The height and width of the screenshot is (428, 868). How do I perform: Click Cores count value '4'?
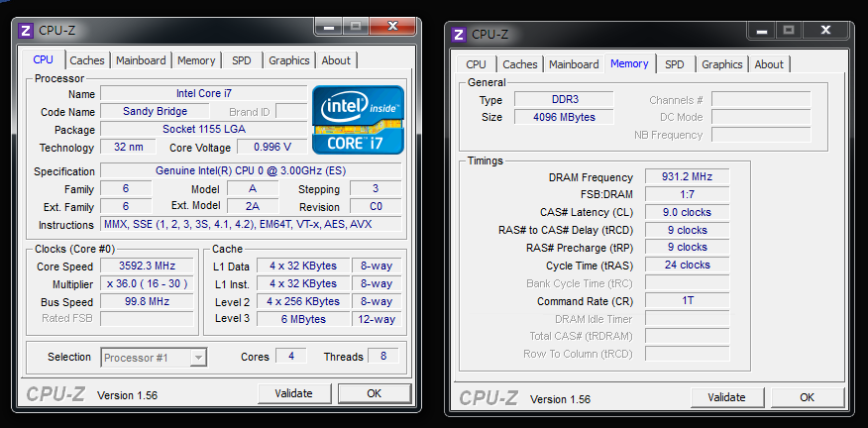click(291, 356)
